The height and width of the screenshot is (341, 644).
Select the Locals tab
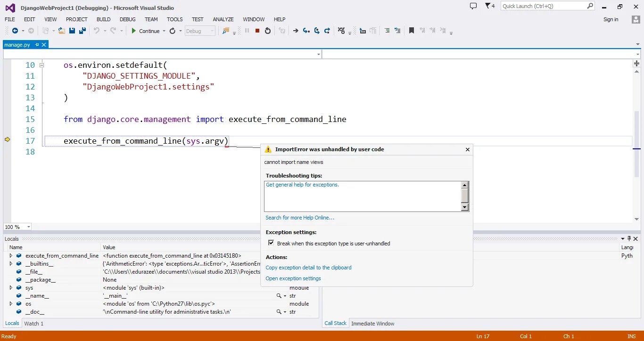click(x=12, y=323)
